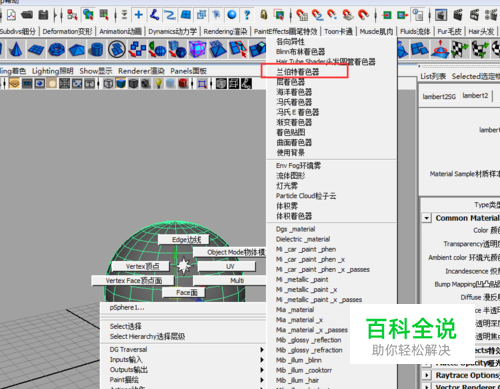Viewport: 500px width, 389px height.
Task: Create a polygon torus from the shelf
Action: 56,50
